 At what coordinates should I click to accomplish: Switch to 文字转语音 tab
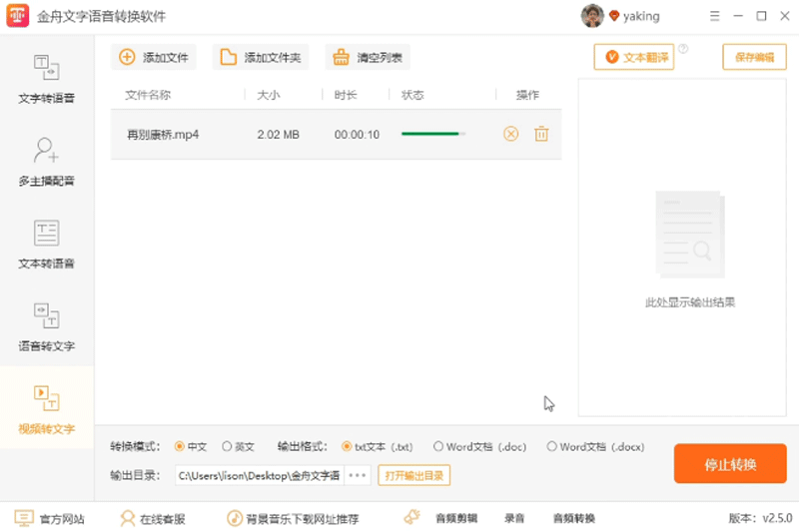click(47, 79)
